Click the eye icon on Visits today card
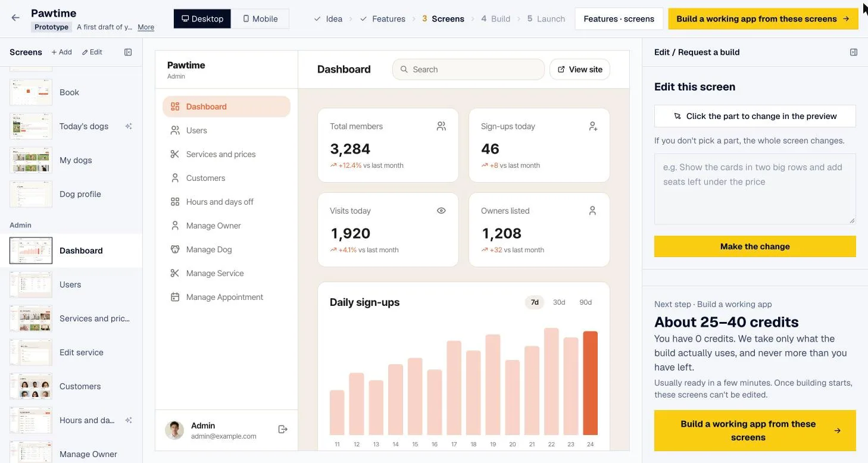Image resolution: width=868 pixels, height=463 pixels. (x=441, y=211)
